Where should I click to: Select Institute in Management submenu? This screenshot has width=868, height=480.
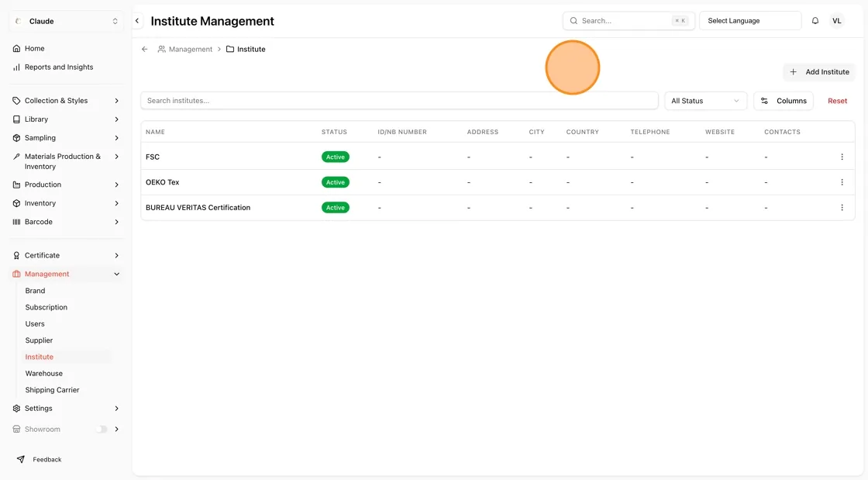point(40,357)
